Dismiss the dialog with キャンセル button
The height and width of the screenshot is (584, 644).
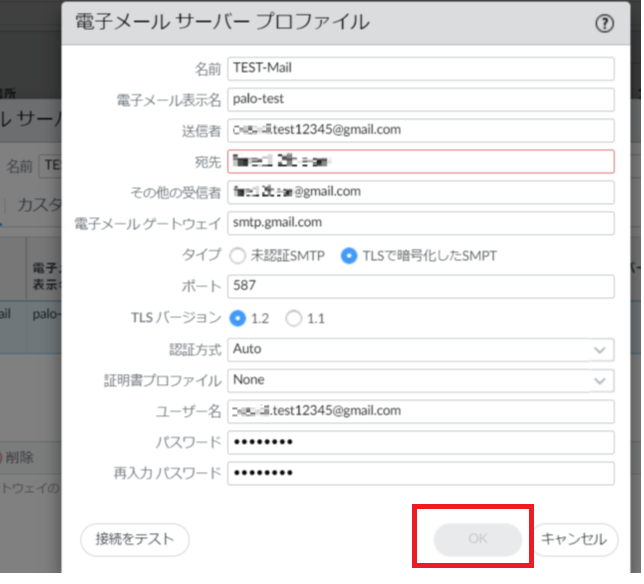[573, 539]
